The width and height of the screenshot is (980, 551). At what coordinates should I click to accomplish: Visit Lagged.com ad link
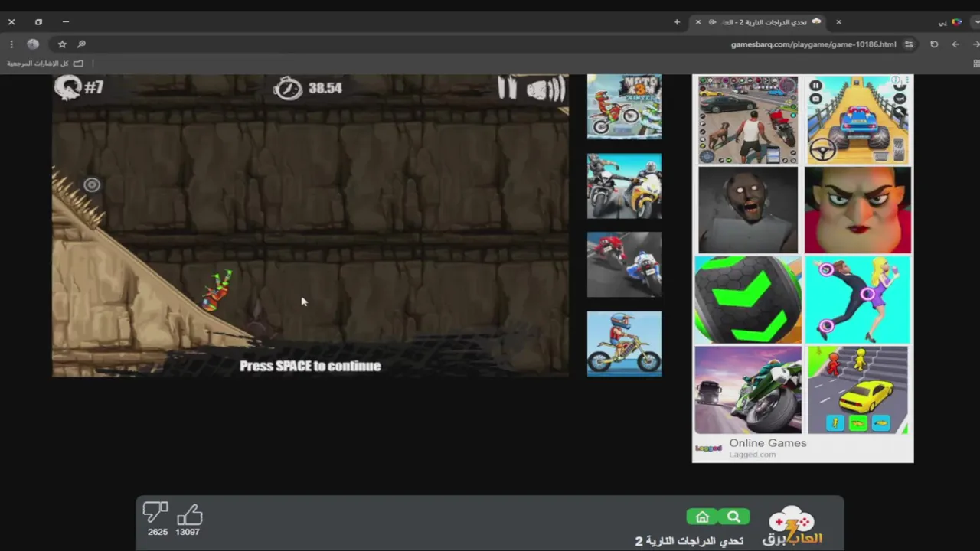[753, 455]
